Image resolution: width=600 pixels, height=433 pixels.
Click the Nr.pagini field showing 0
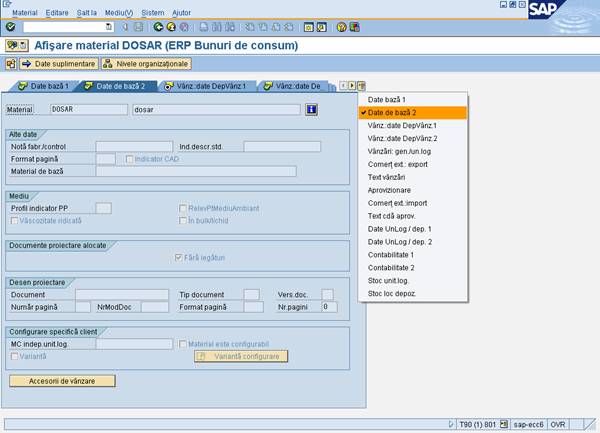[329, 307]
